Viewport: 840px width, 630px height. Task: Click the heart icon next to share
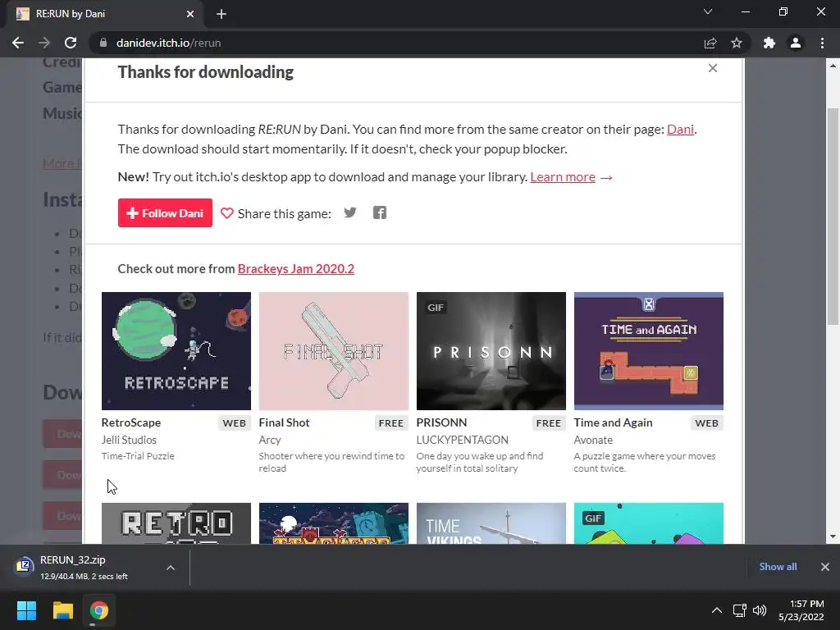pyautogui.click(x=227, y=213)
